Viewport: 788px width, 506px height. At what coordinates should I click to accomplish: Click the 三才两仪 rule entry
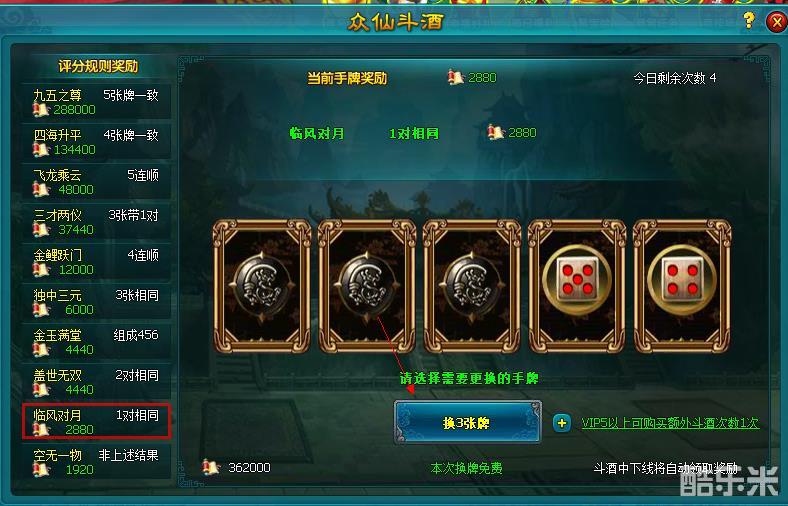[x=96, y=222]
